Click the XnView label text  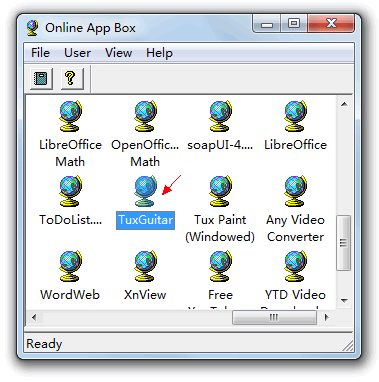coord(145,295)
